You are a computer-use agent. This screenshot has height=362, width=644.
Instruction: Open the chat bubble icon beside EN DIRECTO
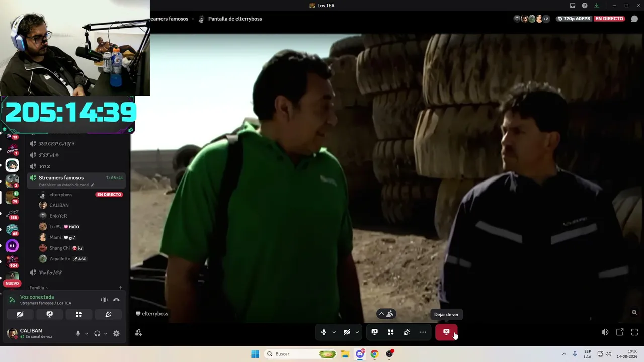pos(634,19)
